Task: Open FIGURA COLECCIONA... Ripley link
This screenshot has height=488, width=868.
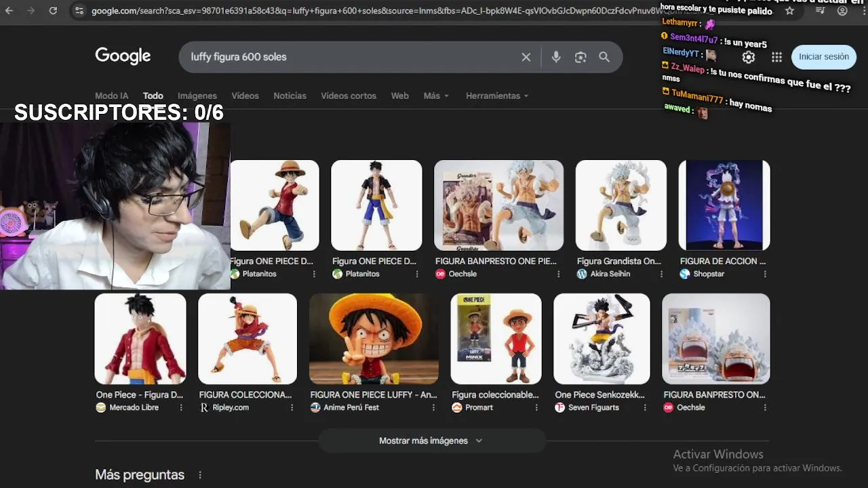Action: tap(245, 394)
